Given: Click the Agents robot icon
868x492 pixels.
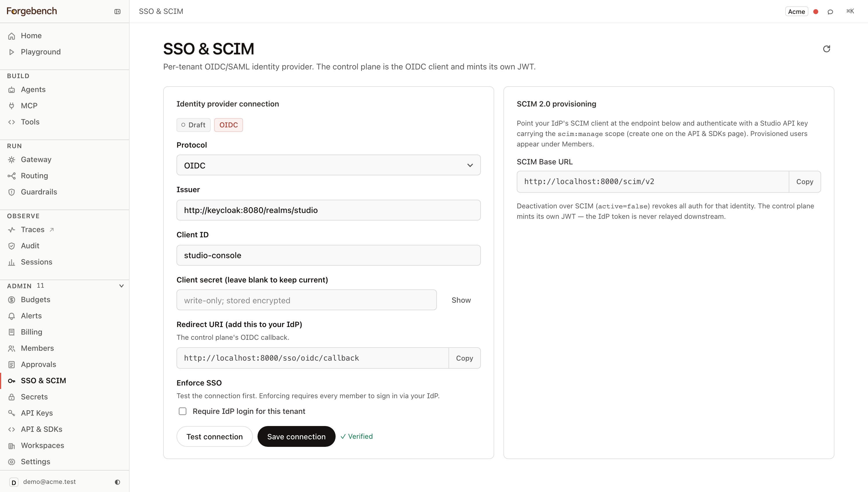Looking at the screenshot, I should (x=12, y=89).
